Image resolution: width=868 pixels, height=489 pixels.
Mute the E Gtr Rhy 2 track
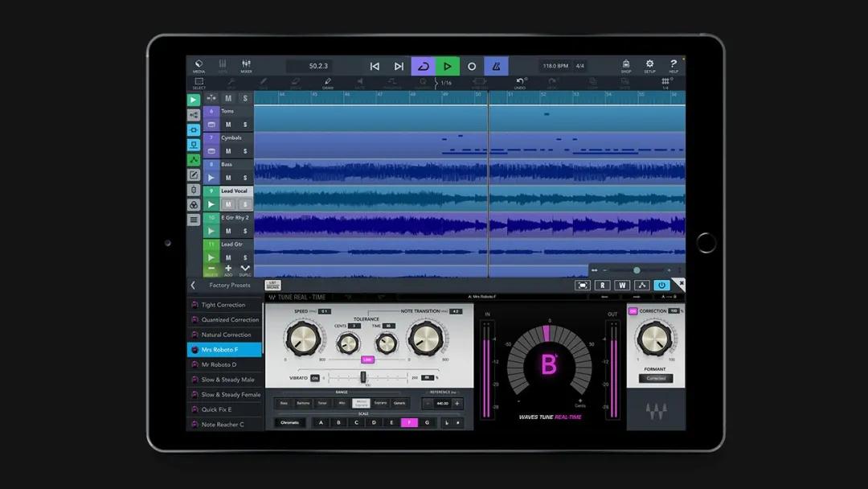[x=228, y=231]
